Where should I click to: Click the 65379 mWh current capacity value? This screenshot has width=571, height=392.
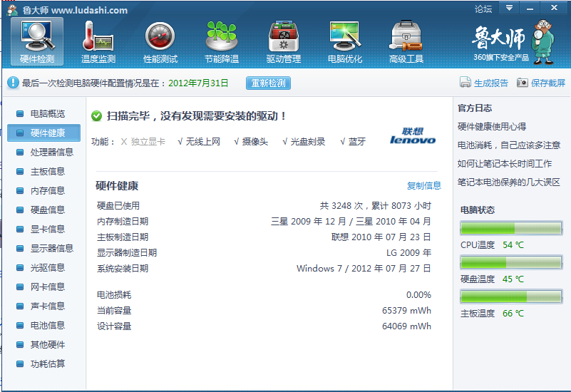[x=406, y=311]
